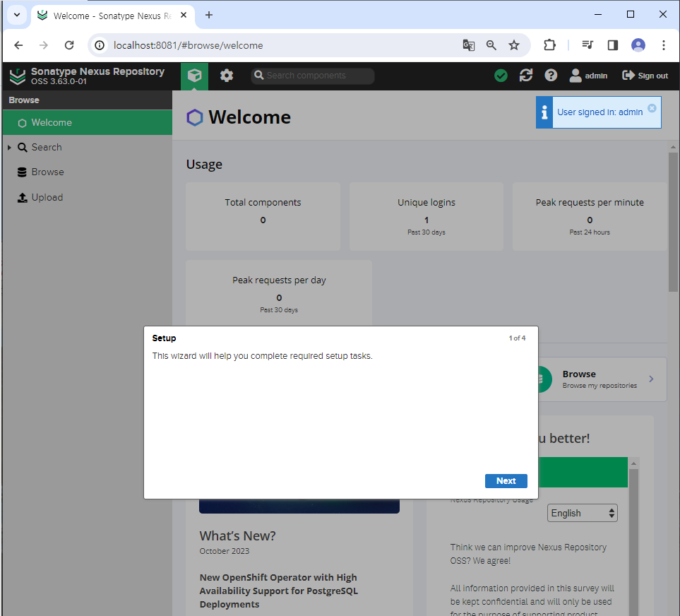Viewport: 680px width, 616px height.
Task: Click Sign out
Action: pos(645,76)
